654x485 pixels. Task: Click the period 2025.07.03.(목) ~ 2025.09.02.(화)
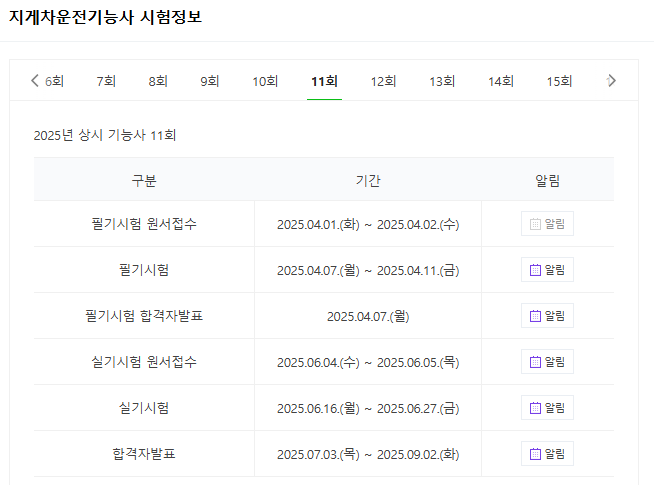[x=368, y=454]
